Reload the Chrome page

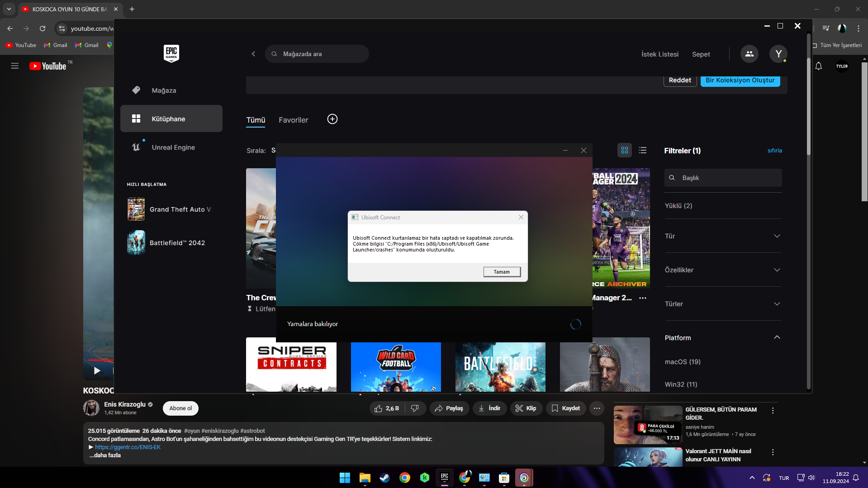coord(43,28)
